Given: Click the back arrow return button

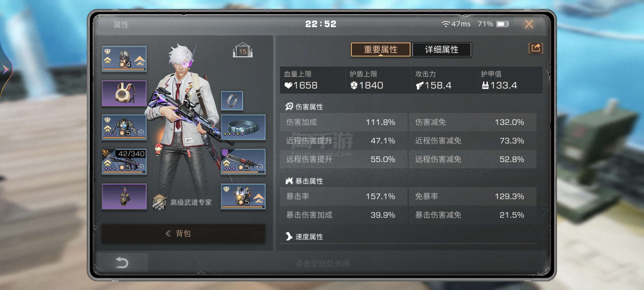Looking at the screenshot, I should (x=122, y=263).
